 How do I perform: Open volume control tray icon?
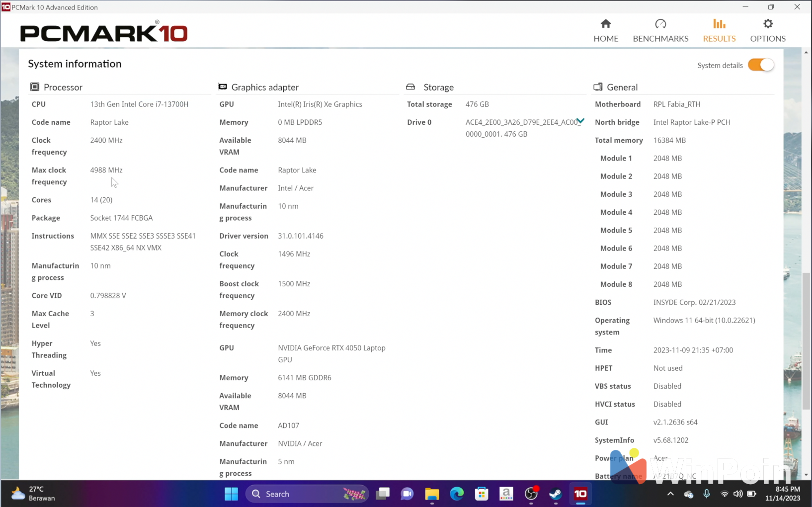pos(738,494)
